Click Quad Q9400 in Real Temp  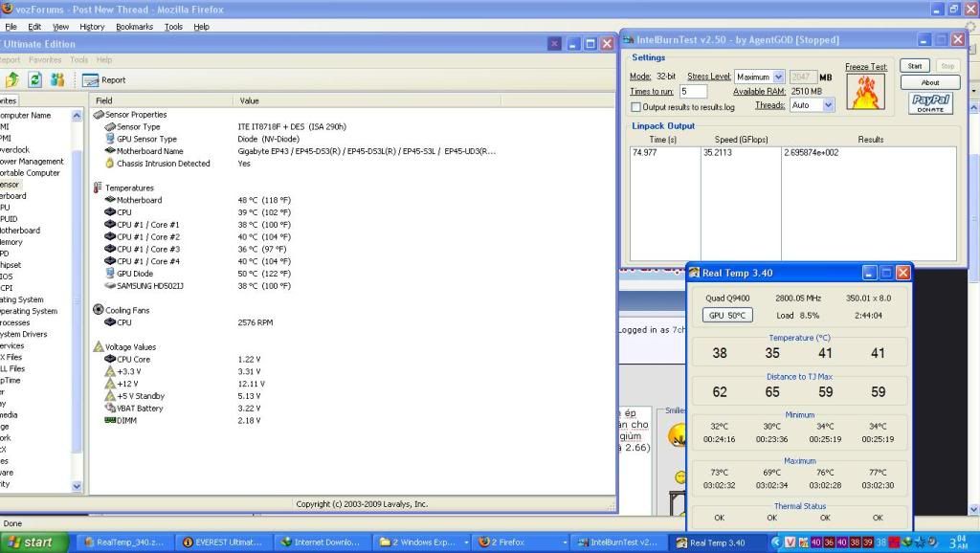pos(727,299)
